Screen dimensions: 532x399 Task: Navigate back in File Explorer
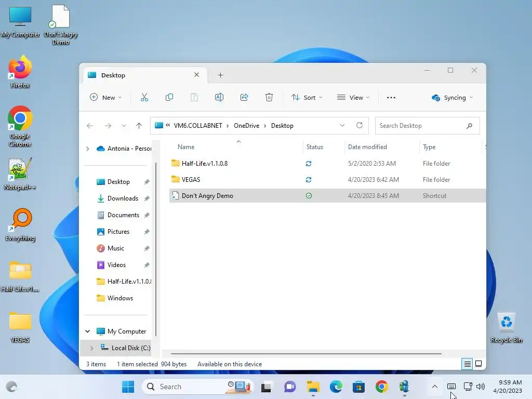pyautogui.click(x=89, y=126)
